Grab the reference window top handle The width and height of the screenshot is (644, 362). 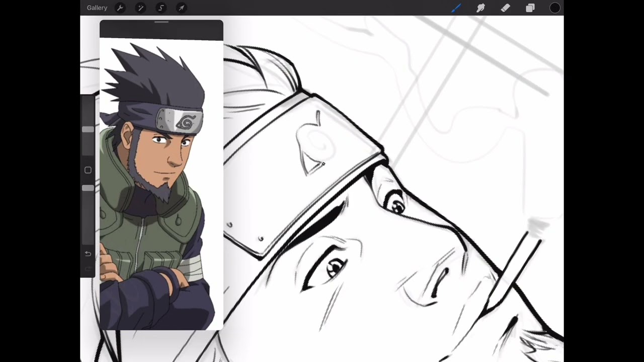(162, 22)
